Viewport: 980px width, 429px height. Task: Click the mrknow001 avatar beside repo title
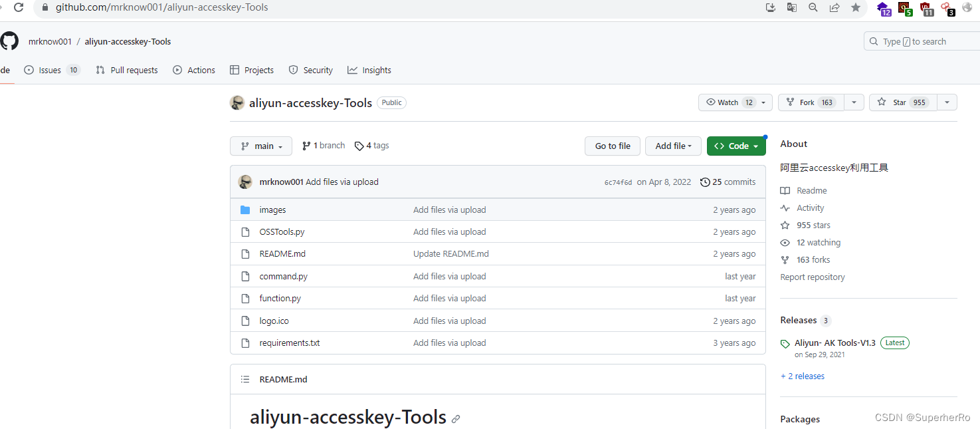click(237, 102)
